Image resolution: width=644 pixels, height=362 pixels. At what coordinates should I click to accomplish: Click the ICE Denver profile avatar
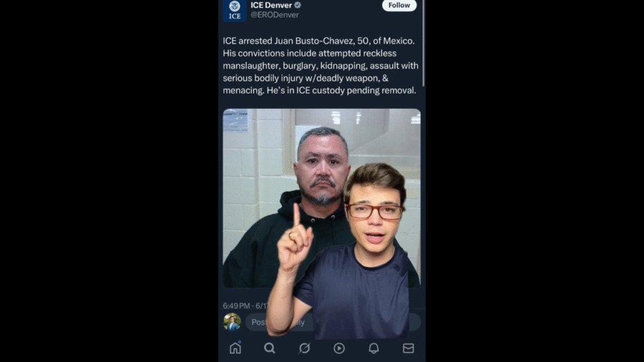[235, 10]
